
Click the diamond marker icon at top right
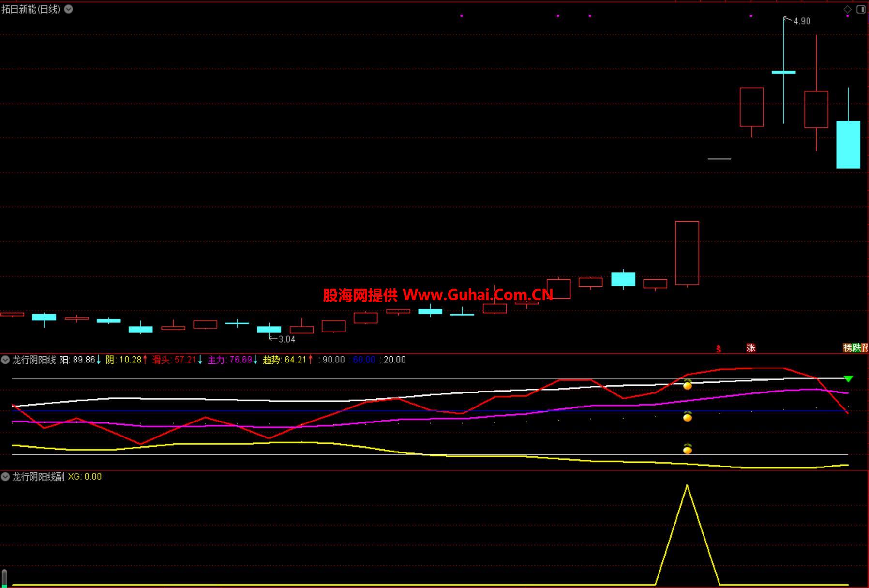pyautogui.click(x=848, y=9)
